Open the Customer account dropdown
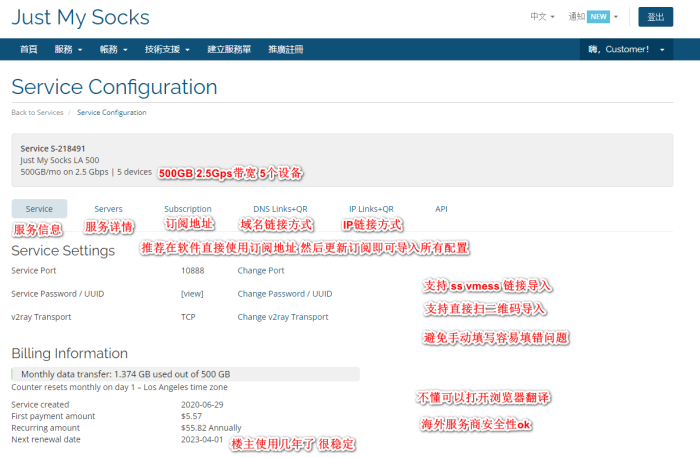The width and height of the screenshot is (700, 458). coord(626,50)
